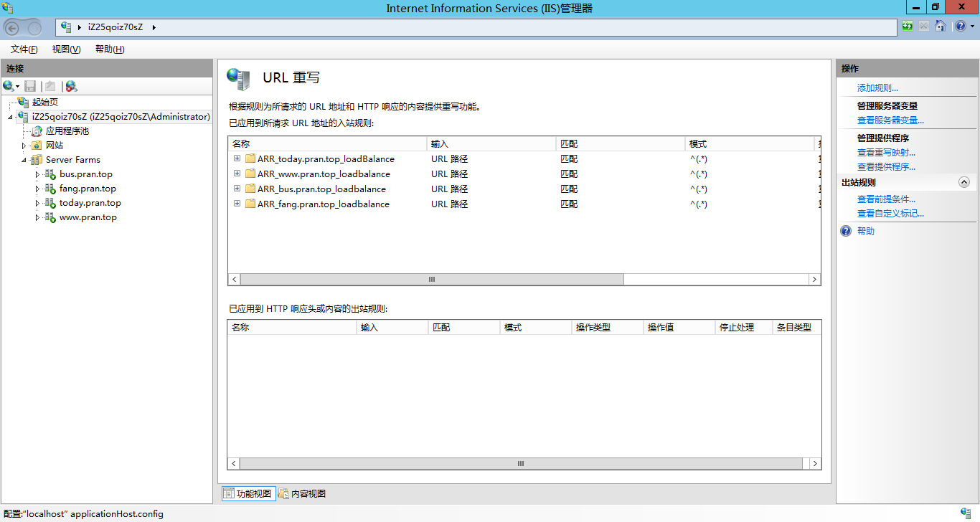
Task: Click the bus.pran.top server farm icon
Action: [50, 174]
